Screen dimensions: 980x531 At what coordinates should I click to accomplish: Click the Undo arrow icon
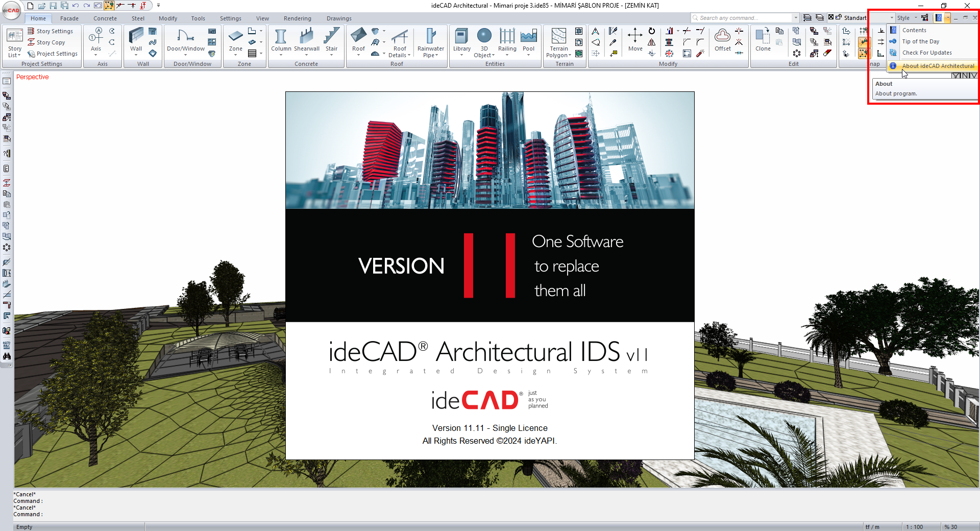point(76,6)
